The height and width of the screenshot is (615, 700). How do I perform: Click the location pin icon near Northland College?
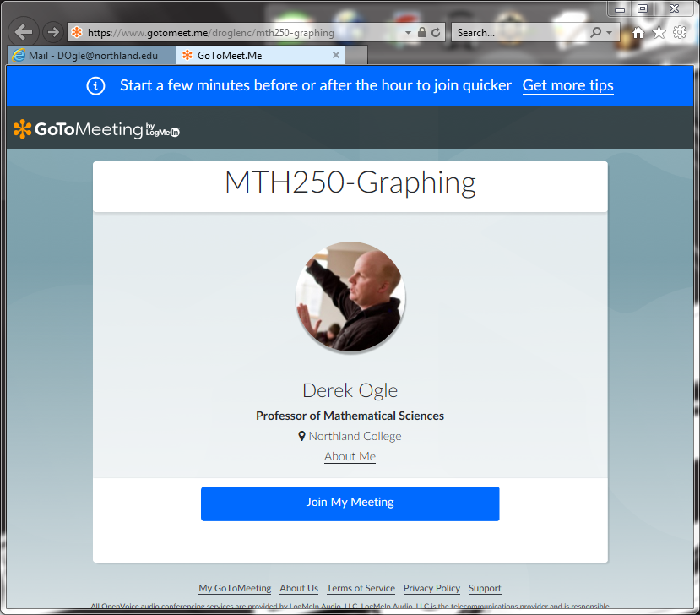pos(301,436)
